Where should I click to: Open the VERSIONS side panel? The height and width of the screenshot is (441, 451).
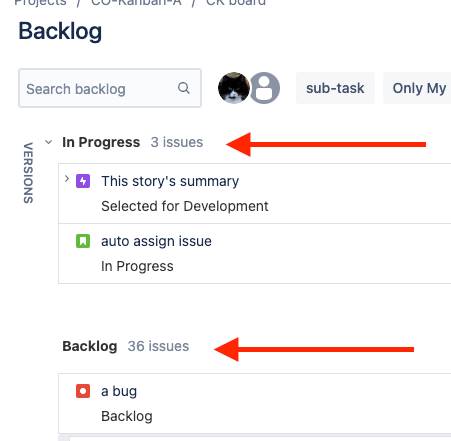tap(28, 173)
